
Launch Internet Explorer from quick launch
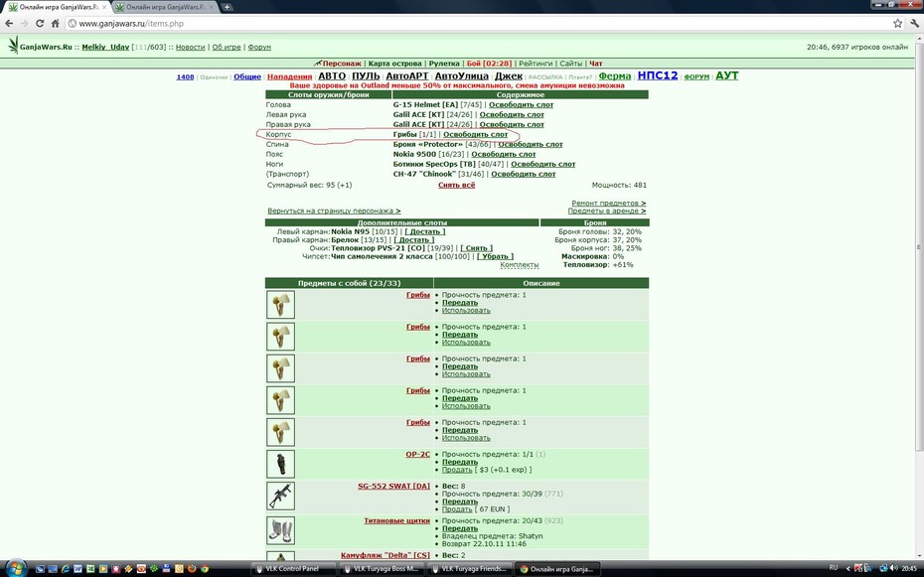point(66,569)
